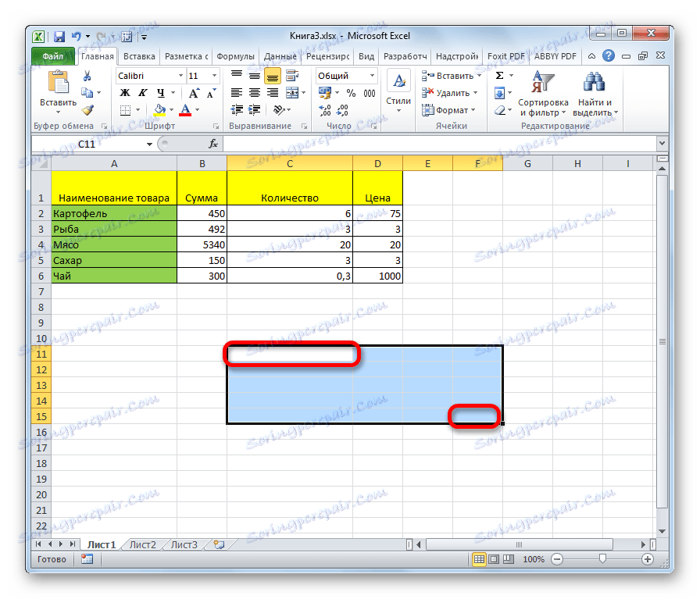Open the fill color dropdown arrow
Screen dimensions: 700x599
pos(170,109)
